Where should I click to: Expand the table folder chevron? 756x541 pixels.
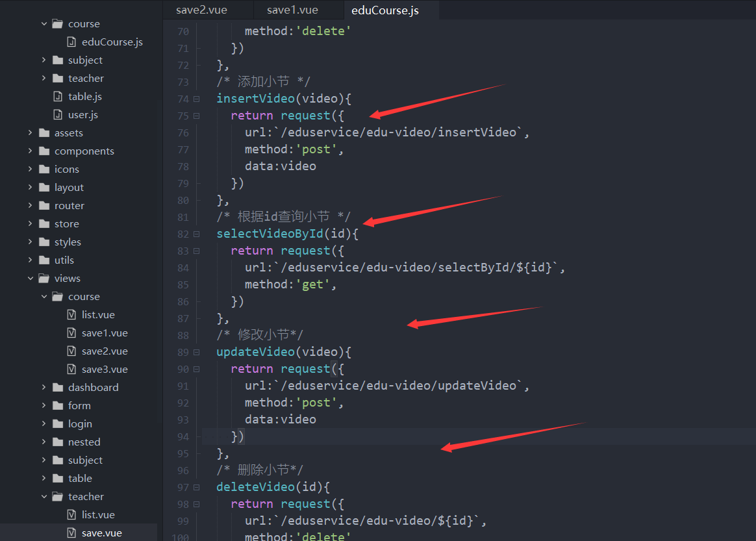pyautogui.click(x=44, y=478)
